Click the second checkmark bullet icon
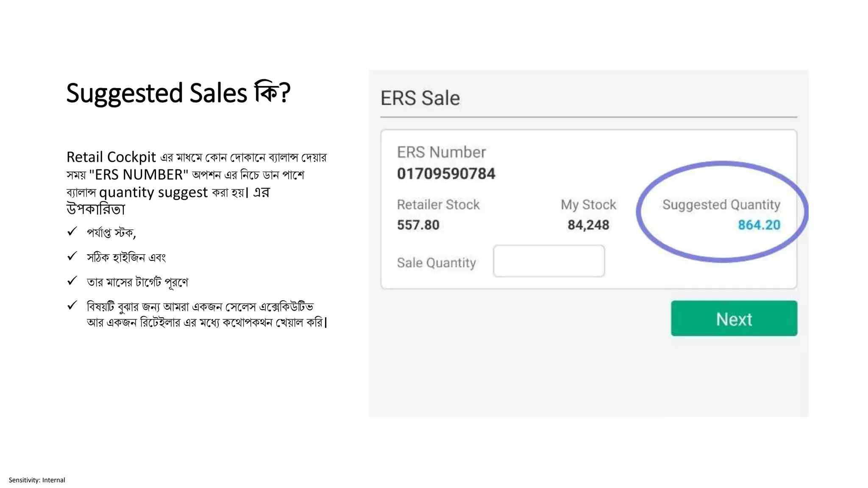Screen dimensions: 868x488 coord(72,256)
